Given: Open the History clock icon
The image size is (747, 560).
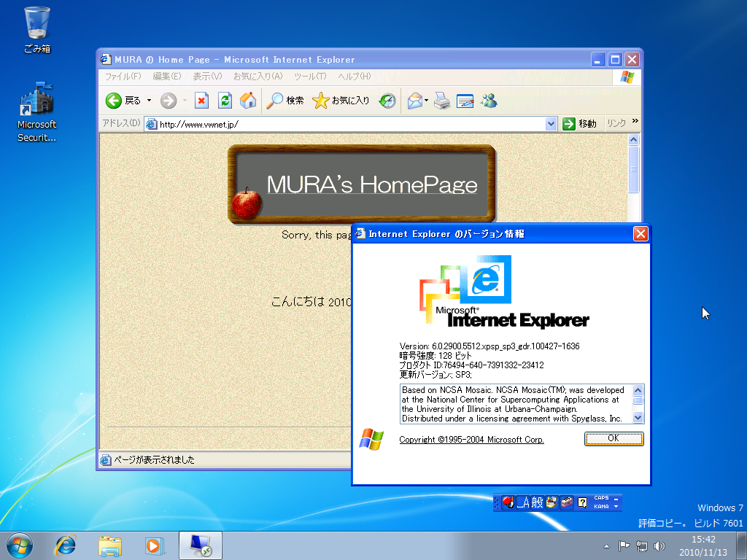Looking at the screenshot, I should 387,101.
